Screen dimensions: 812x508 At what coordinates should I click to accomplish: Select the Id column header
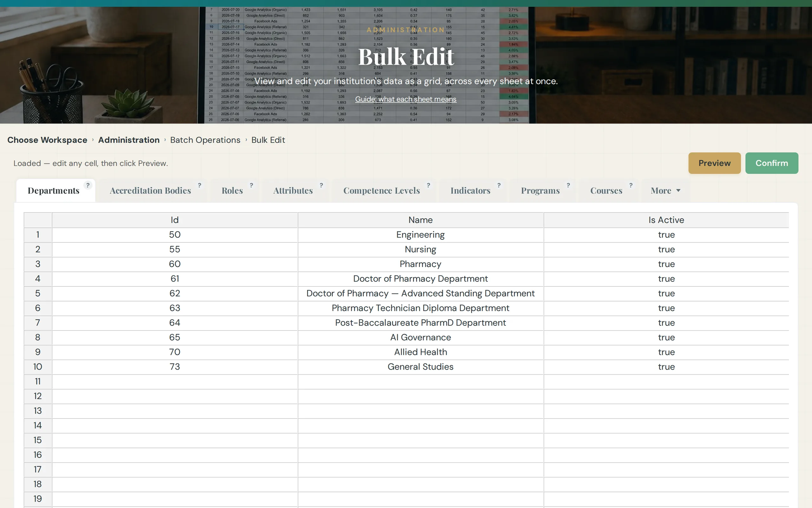tap(175, 220)
